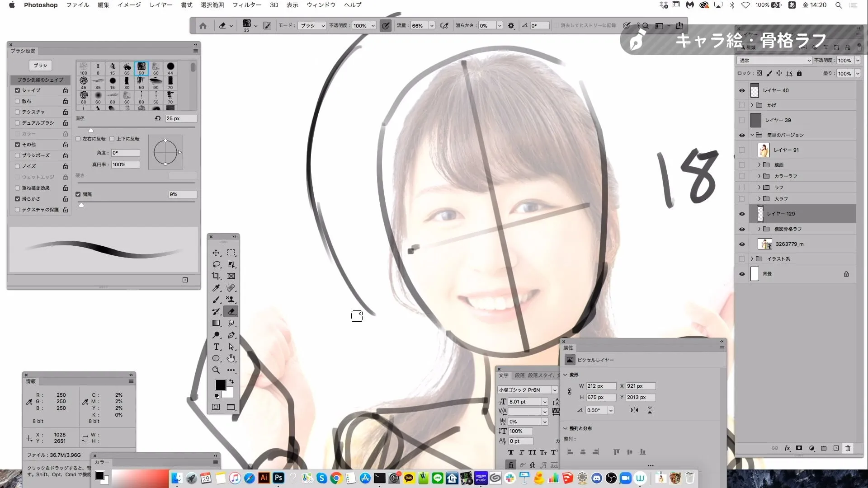
Task: Switch to the Brush tool
Action: coord(216,300)
